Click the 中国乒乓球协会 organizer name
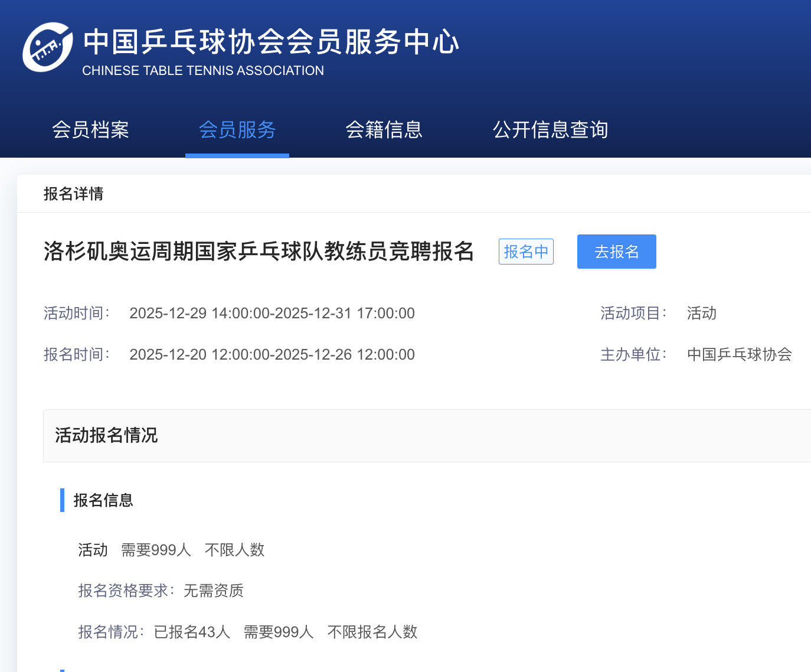 (x=739, y=354)
